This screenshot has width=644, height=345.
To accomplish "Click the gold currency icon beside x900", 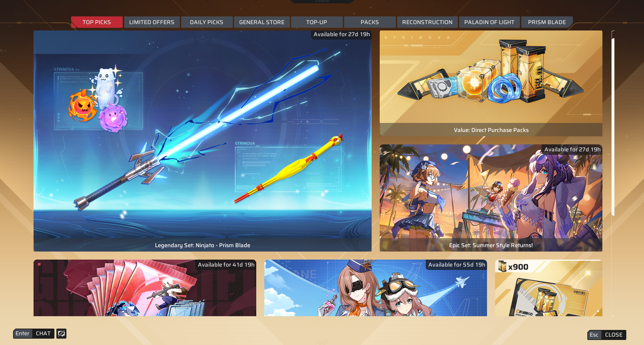I will 502,266.
